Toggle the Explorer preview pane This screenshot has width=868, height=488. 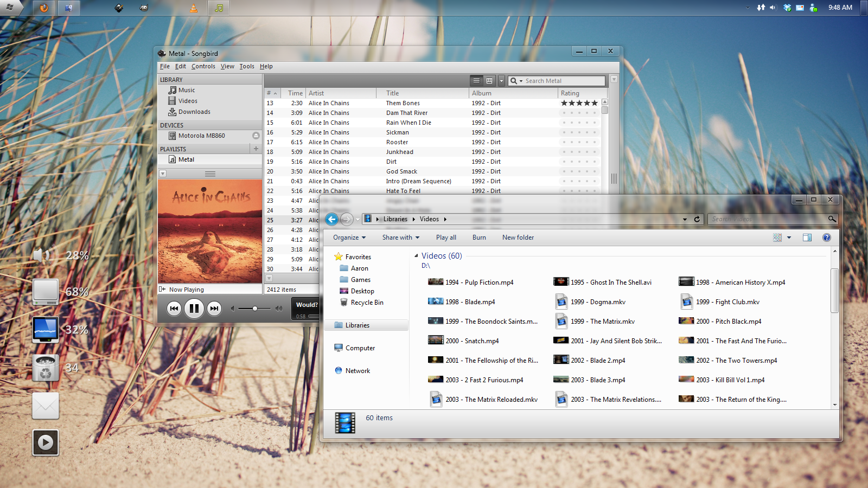click(807, 237)
